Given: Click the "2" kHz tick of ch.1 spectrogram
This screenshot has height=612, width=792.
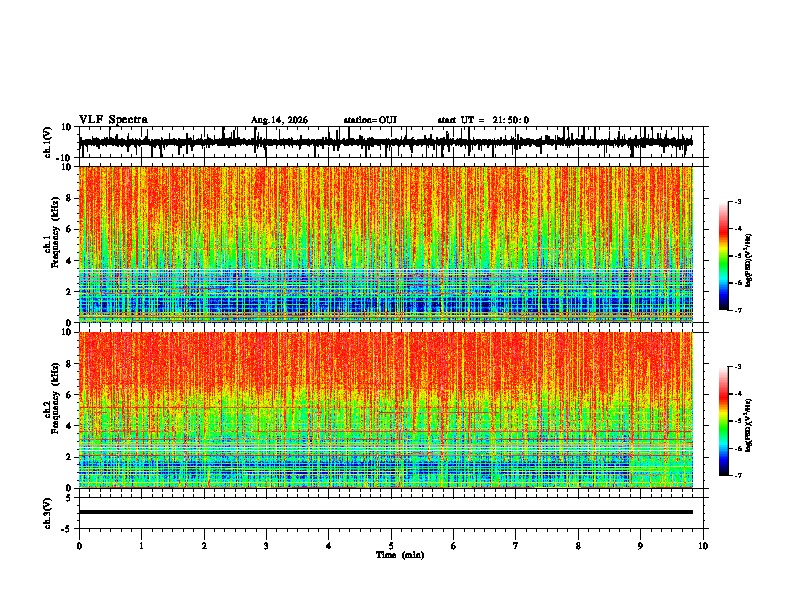Looking at the screenshot, I should pyautogui.click(x=69, y=291).
